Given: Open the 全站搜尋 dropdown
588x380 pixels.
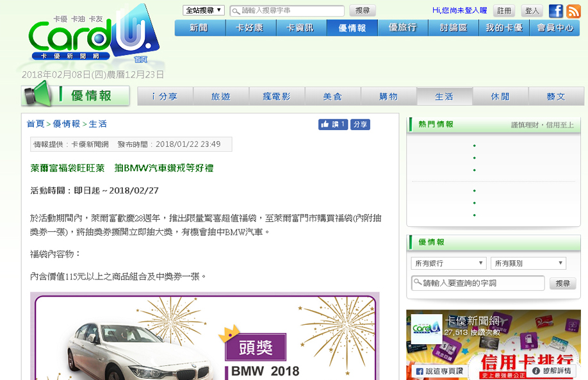Looking at the screenshot, I should (204, 10).
